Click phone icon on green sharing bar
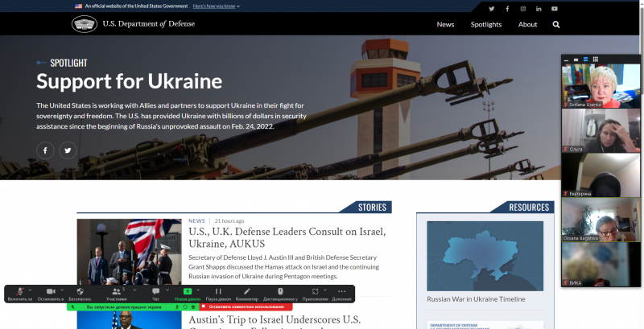Image resolution: width=644 pixels, height=329 pixels. (72, 306)
